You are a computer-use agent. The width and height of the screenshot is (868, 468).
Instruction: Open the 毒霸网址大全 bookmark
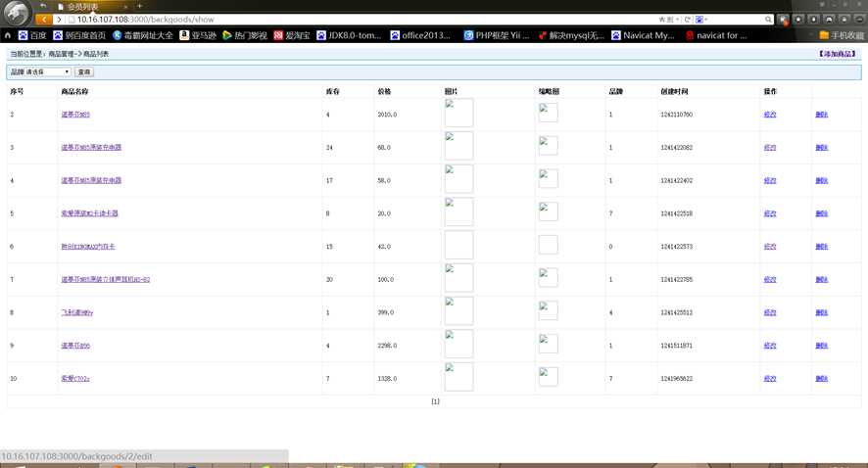pos(142,35)
